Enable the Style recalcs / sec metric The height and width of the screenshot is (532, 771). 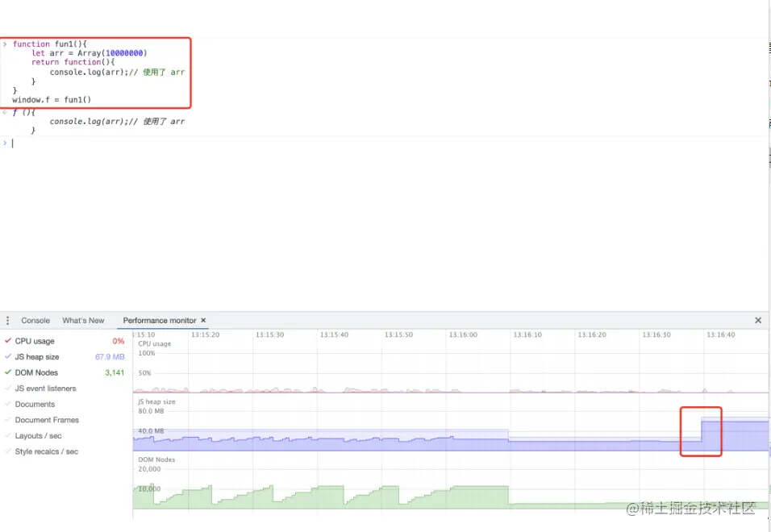(41, 451)
